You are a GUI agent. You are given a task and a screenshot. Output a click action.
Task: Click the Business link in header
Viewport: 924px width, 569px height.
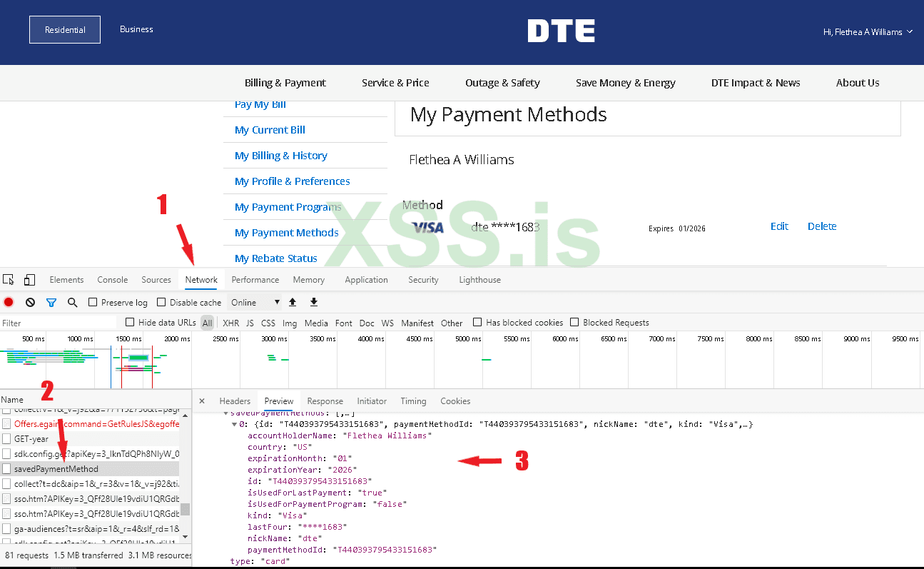click(136, 29)
